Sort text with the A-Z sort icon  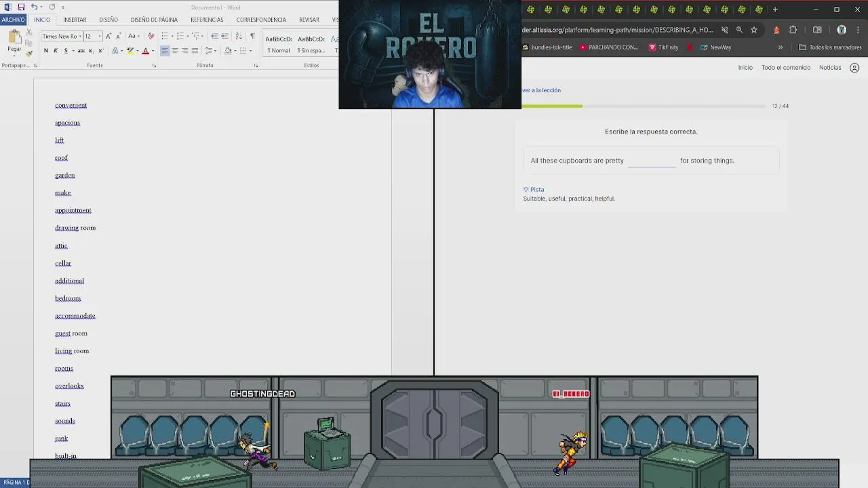(238, 36)
